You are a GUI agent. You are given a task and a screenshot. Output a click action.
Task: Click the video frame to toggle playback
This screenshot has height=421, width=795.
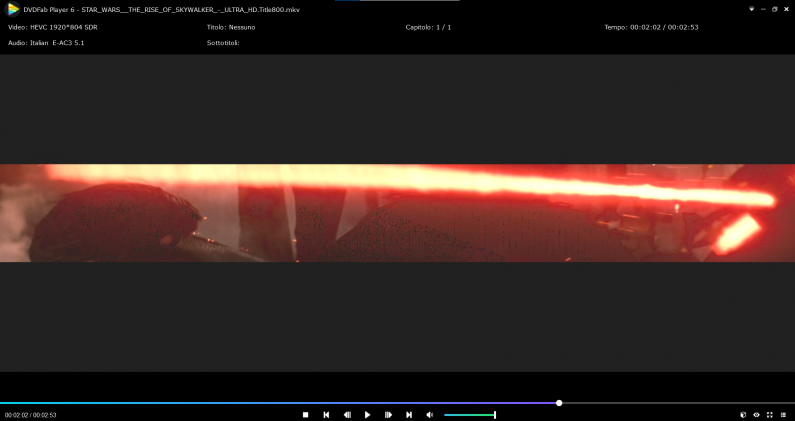[x=398, y=213]
